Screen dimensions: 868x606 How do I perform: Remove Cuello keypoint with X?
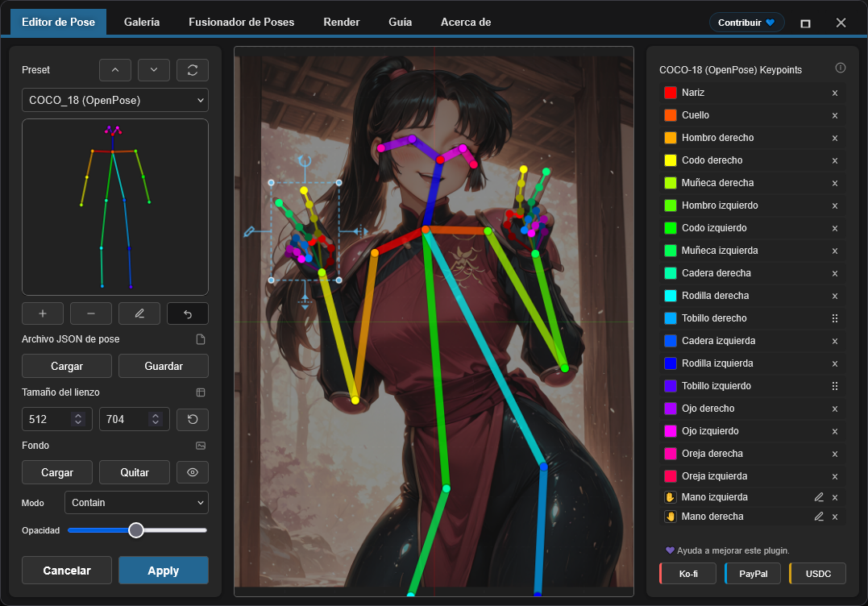(x=835, y=116)
